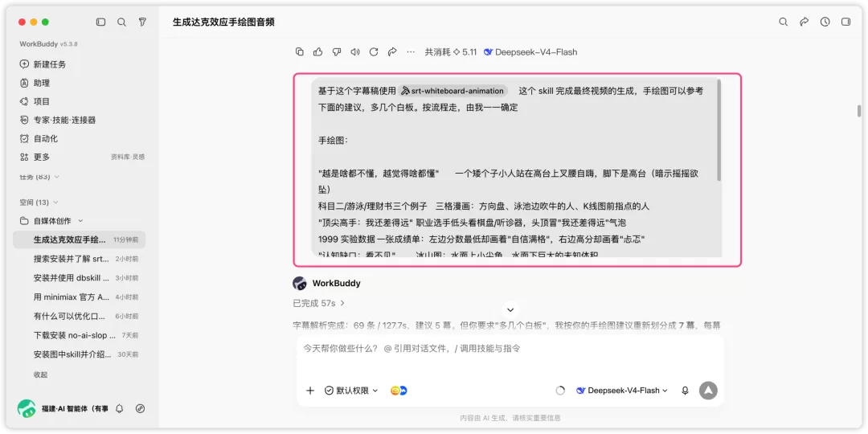Add attachment with the plus icon

310,391
